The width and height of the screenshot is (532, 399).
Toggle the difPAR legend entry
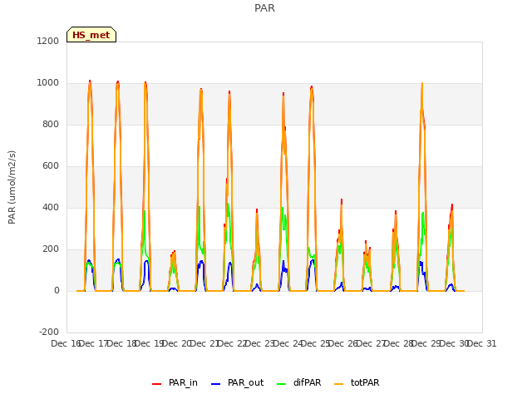point(299,382)
